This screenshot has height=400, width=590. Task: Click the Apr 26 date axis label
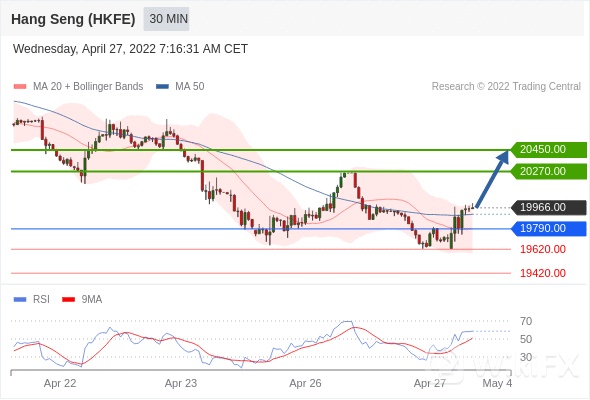click(x=305, y=383)
